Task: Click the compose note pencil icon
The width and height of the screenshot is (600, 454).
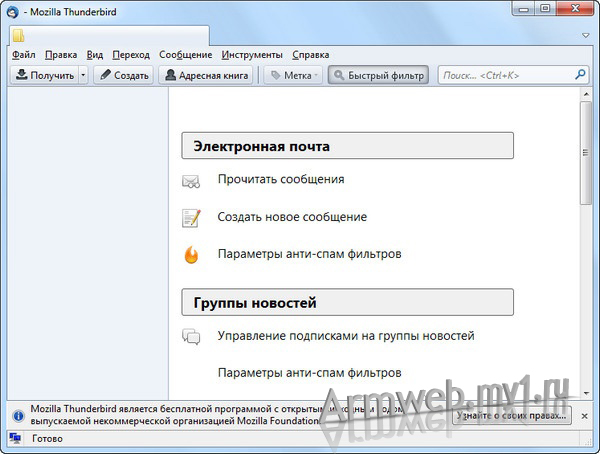Action: 191,218
